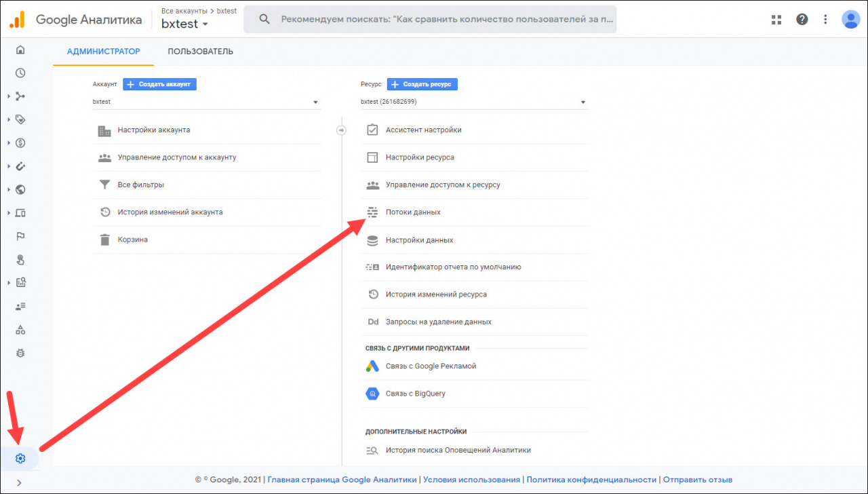Click the Создать ресурс button
This screenshot has height=494, width=868.
pos(422,84)
